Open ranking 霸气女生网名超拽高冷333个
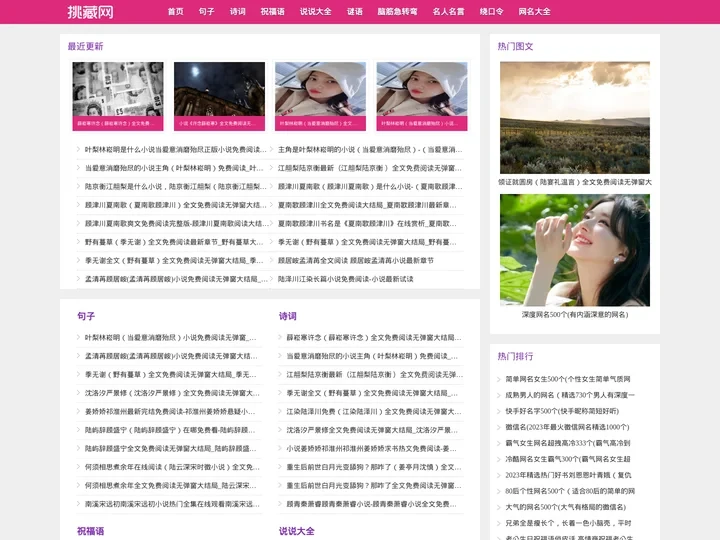The width and height of the screenshot is (720, 540). coord(568,443)
